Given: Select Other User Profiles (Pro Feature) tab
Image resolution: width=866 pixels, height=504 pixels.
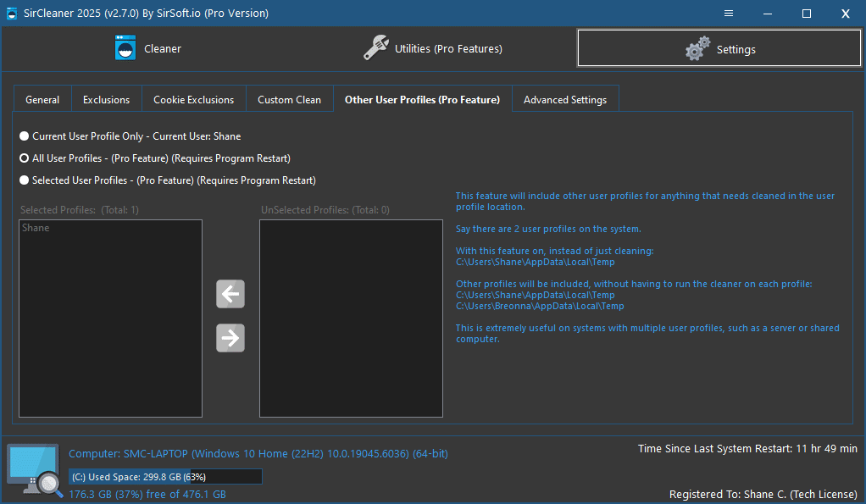Looking at the screenshot, I should pyautogui.click(x=423, y=99).
